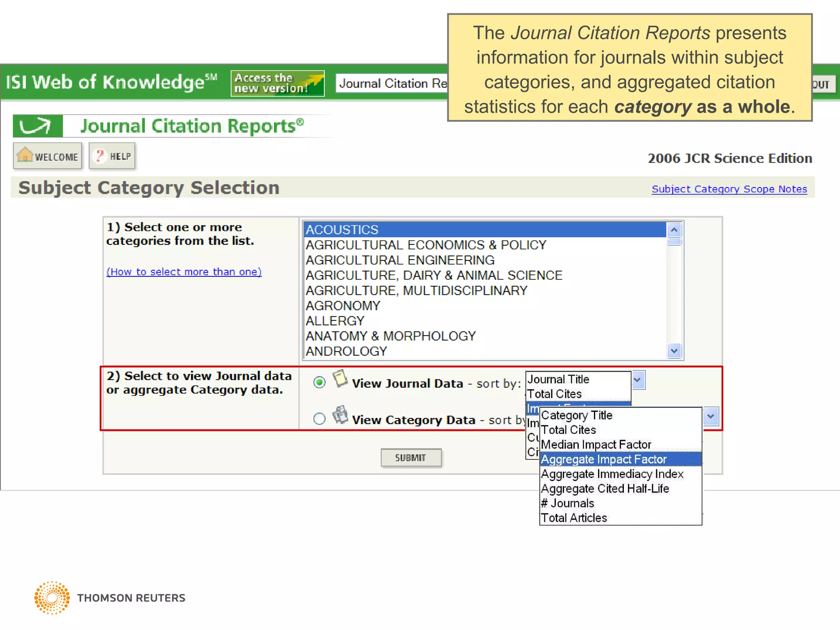Click the View Category Data stacked documents icon
Screen dimensions: 840x630
[340, 415]
